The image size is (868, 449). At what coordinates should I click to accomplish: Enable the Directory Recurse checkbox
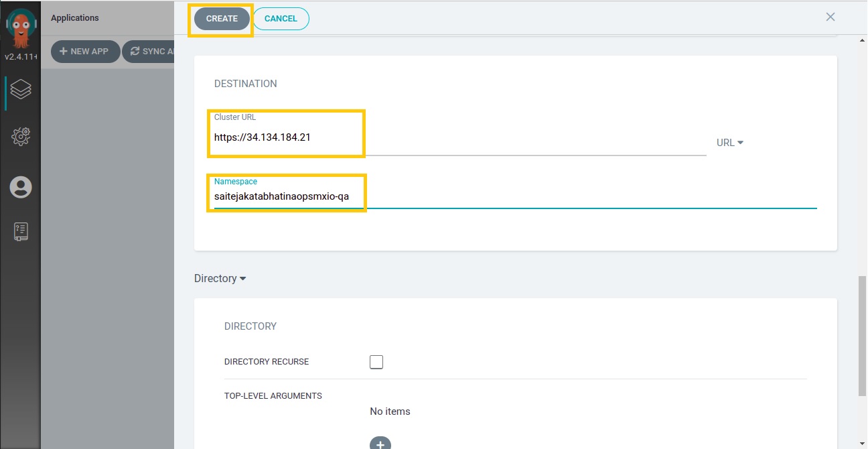click(x=376, y=362)
